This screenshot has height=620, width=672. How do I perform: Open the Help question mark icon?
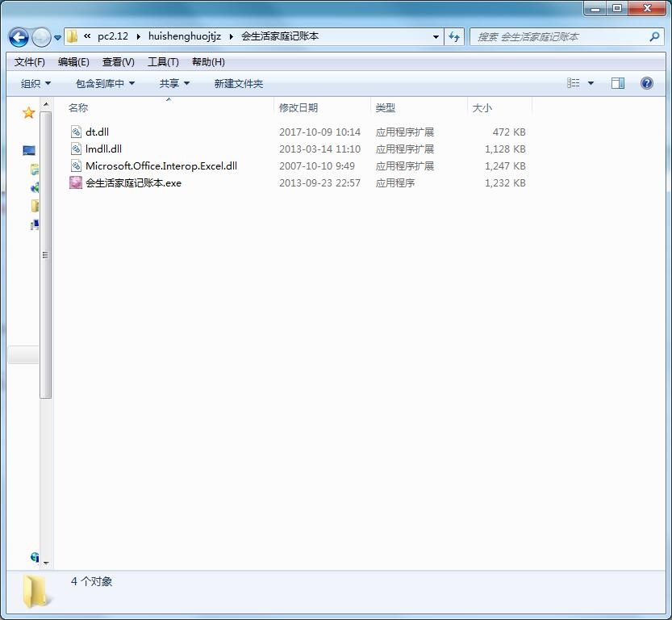pyautogui.click(x=646, y=83)
